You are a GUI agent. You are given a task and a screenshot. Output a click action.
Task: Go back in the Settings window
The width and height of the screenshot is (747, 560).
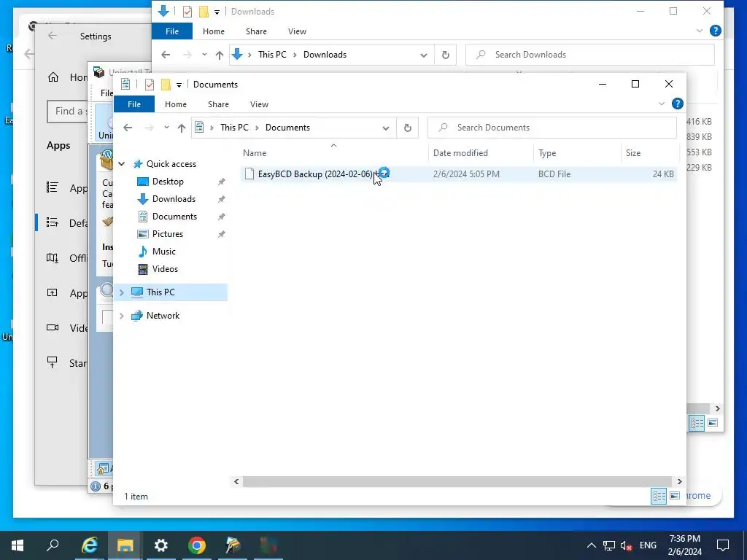[53, 36]
